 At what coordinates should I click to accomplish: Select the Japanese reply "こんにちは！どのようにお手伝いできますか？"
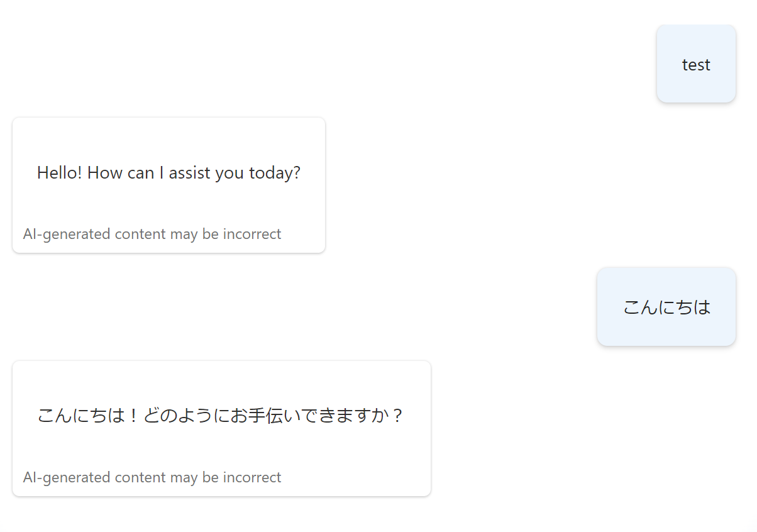(x=220, y=416)
